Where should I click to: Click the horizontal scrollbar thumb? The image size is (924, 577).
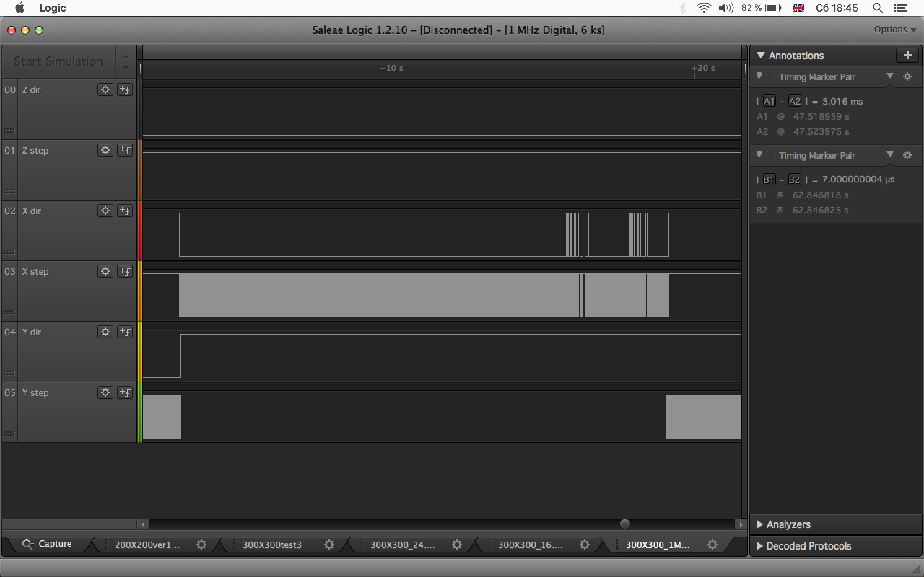click(x=625, y=524)
